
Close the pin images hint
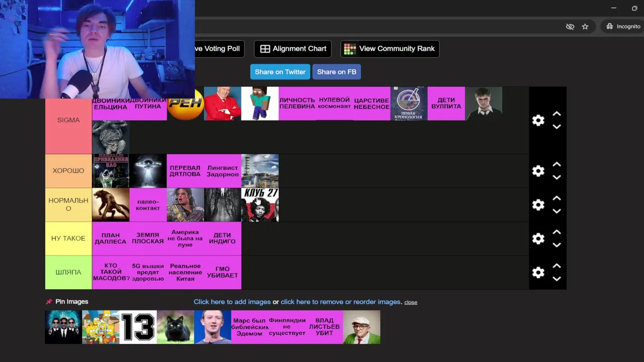[411, 302]
